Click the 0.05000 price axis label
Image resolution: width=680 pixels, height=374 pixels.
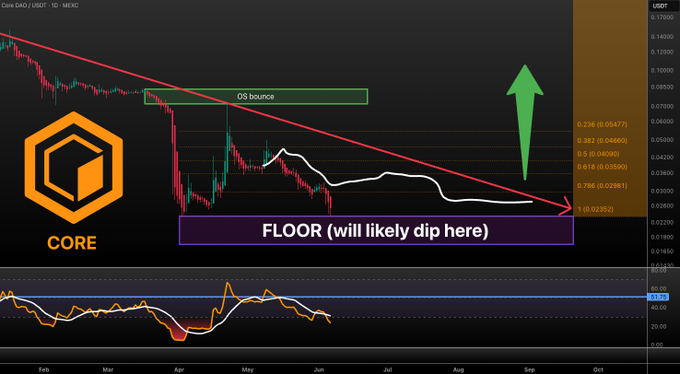coord(662,140)
